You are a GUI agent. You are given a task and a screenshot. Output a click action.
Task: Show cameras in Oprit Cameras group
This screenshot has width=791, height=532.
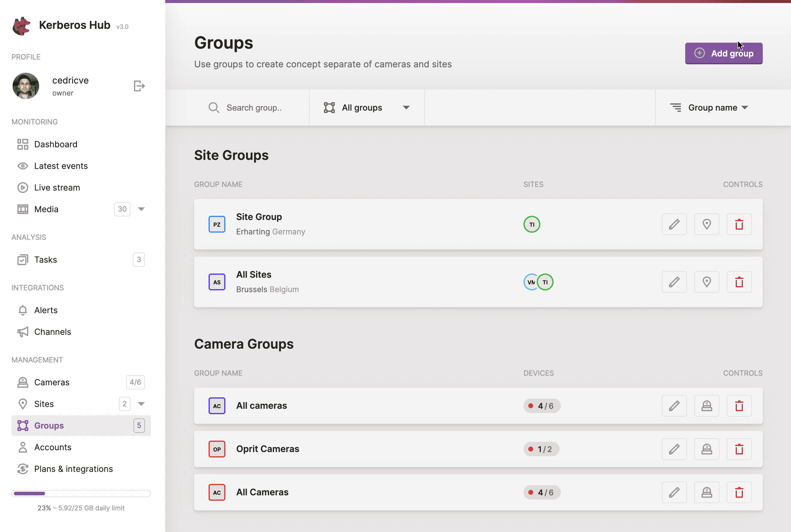coord(707,449)
